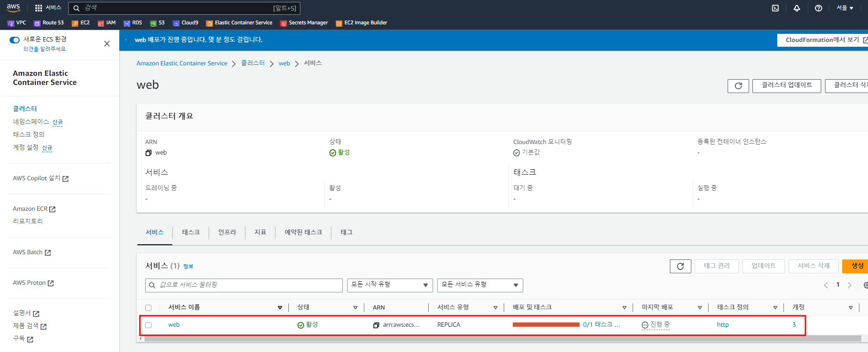This screenshot has width=868, height=352.
Task: Open the Secrets Manager bookmark
Action: pos(304,23)
